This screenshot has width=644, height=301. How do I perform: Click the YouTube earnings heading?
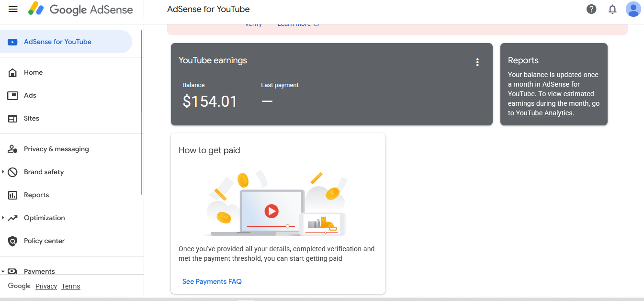click(x=213, y=60)
